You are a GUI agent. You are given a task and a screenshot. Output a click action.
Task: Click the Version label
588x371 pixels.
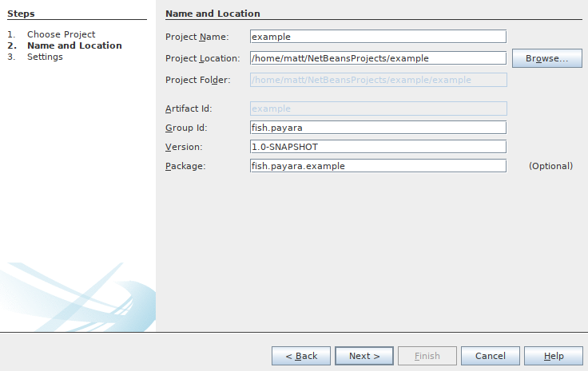click(x=184, y=147)
